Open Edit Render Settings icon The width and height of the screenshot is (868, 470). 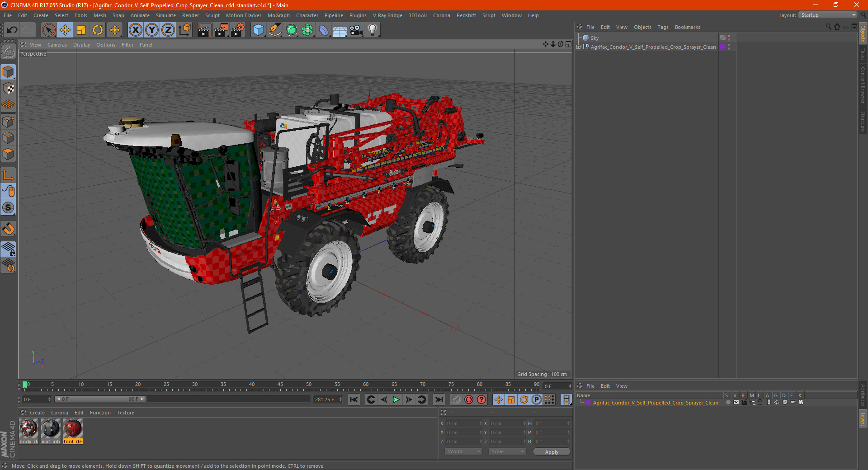tap(237, 30)
